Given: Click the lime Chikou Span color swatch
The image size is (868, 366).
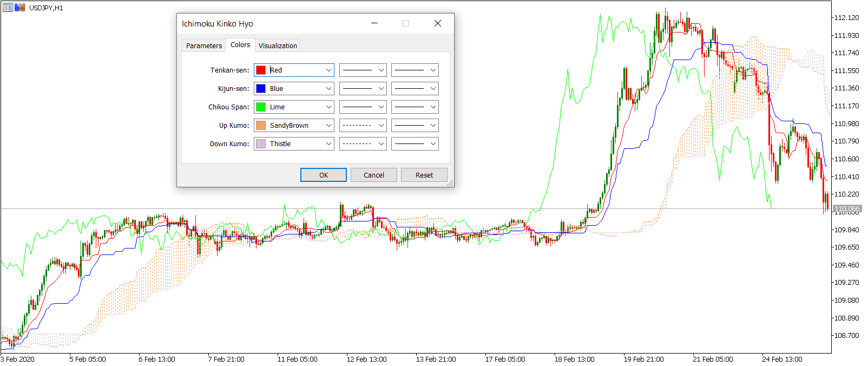Looking at the screenshot, I should [261, 107].
